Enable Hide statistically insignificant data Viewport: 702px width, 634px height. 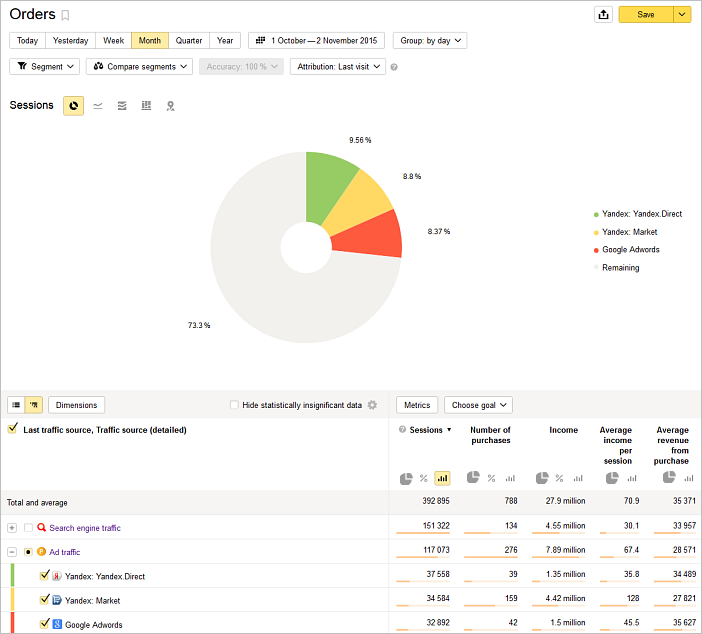click(234, 405)
